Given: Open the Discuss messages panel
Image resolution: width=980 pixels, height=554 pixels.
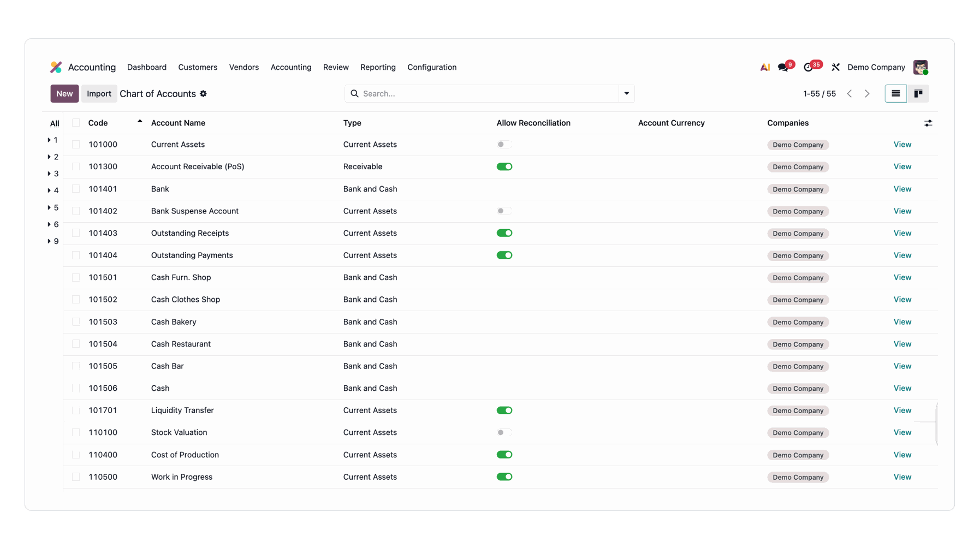Looking at the screenshot, I should coord(783,67).
